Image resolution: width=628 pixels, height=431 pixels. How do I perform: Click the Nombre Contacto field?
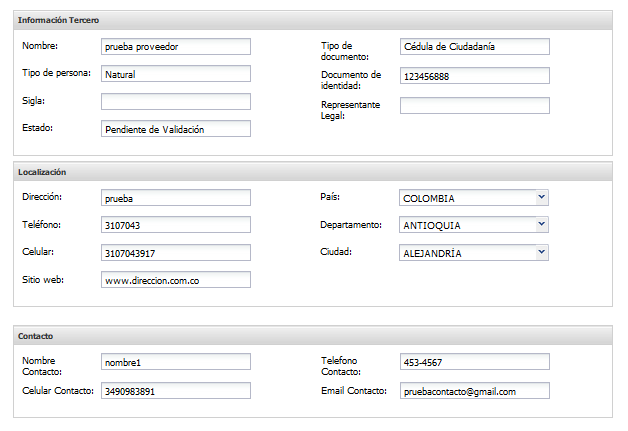tap(175, 362)
